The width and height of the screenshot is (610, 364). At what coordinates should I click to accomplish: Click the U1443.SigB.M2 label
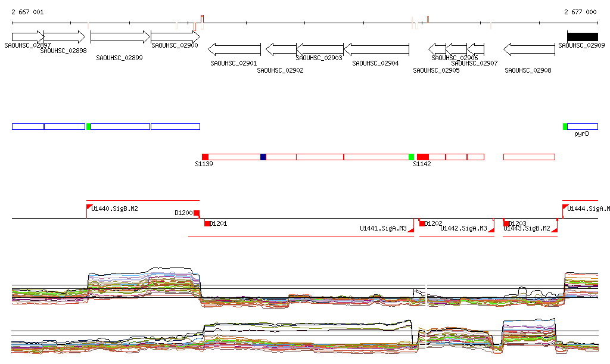[527, 228]
